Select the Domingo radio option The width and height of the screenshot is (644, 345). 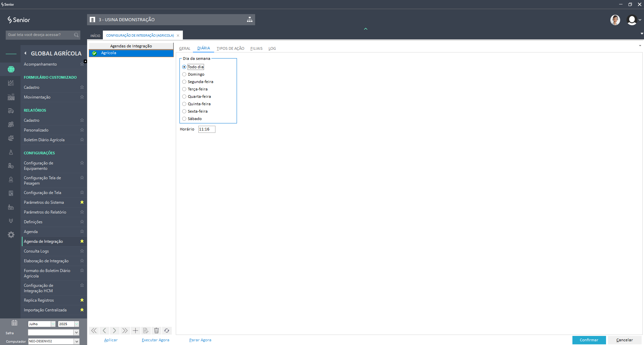tap(184, 74)
